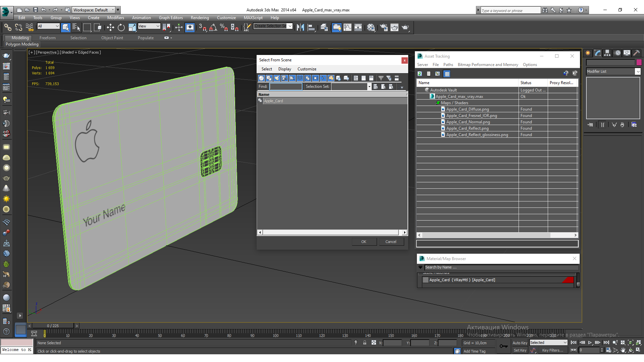Open the Rendering menu

[200, 18]
